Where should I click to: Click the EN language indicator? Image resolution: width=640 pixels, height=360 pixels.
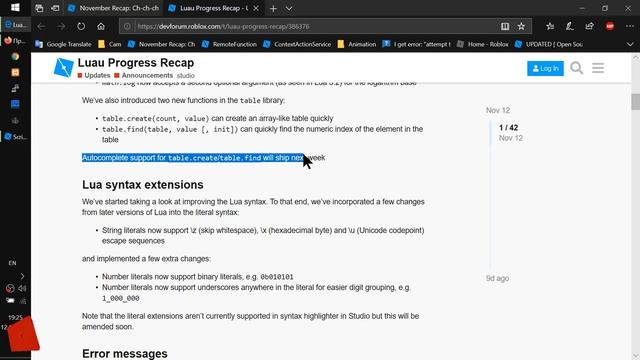12,263
